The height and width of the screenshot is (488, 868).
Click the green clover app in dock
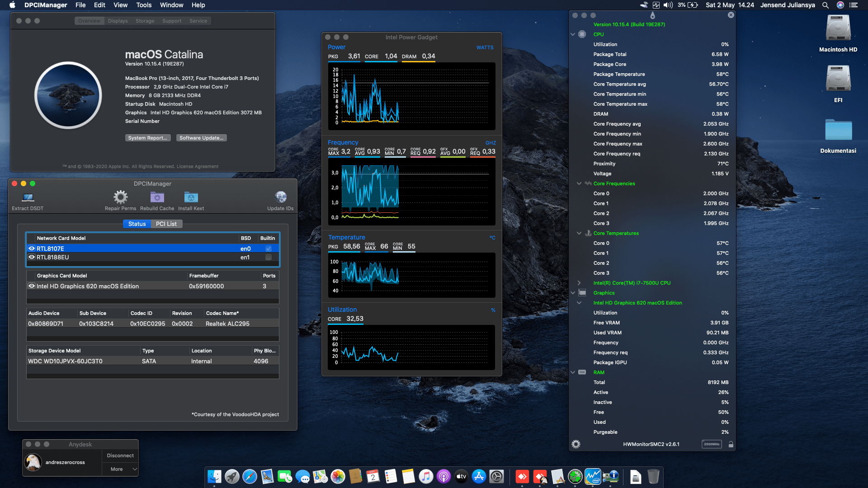point(575,476)
